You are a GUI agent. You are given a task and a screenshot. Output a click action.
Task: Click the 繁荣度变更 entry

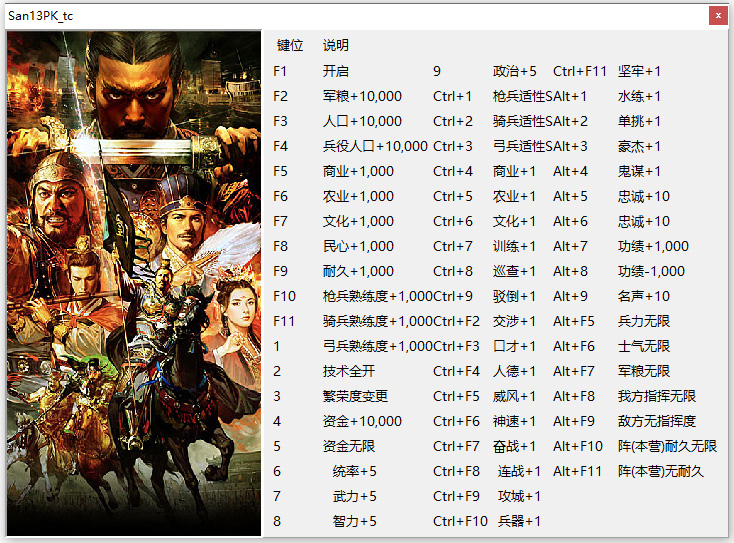[355, 396]
